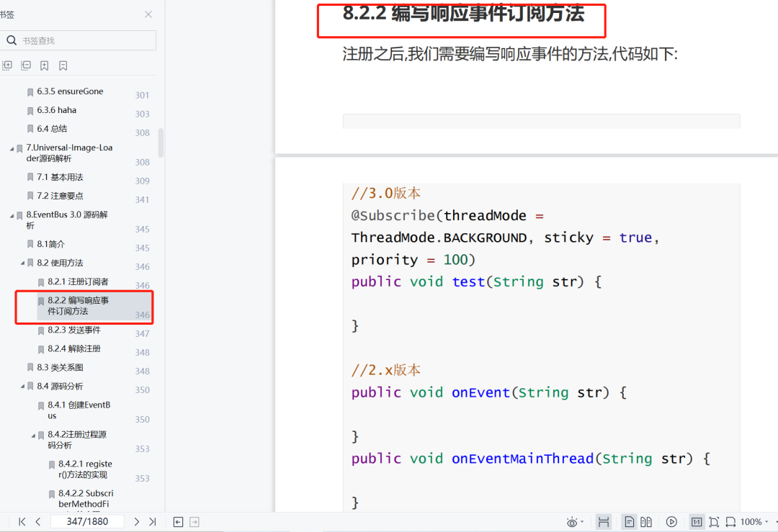Viewport: 778px width, 532px height.
Task: Collapse the 8.2 使用方法 node
Action: [23, 263]
